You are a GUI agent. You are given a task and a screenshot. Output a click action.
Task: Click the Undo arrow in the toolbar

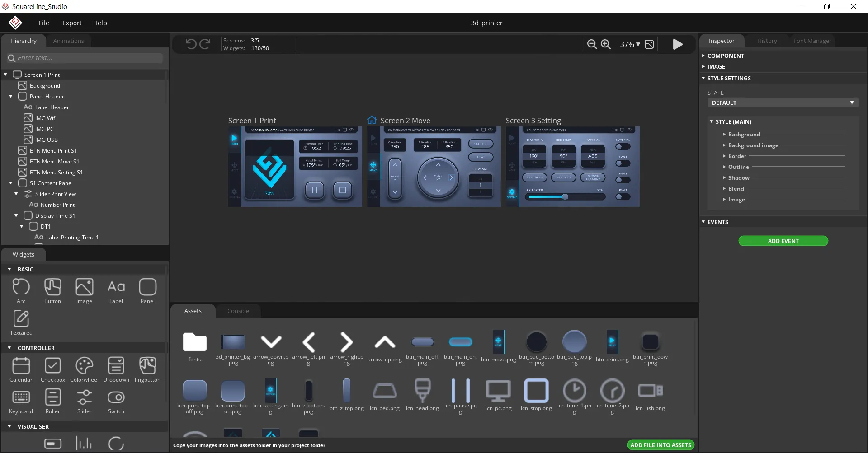(x=191, y=44)
